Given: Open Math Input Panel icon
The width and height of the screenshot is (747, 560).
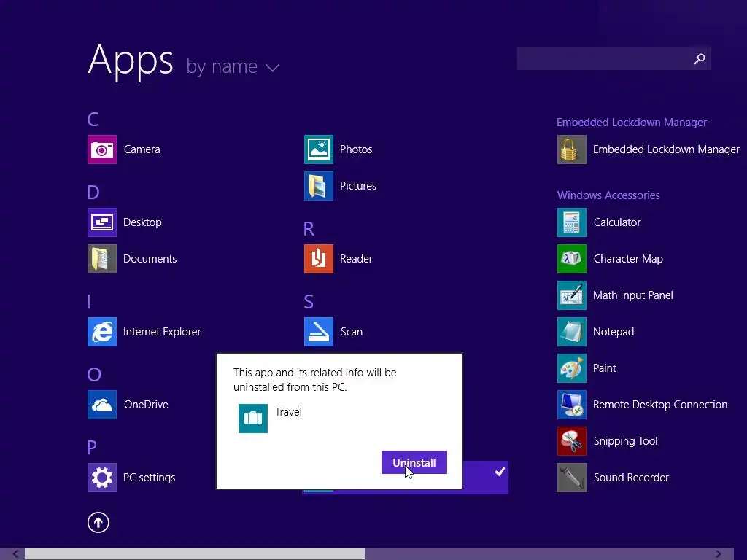Looking at the screenshot, I should click(572, 295).
